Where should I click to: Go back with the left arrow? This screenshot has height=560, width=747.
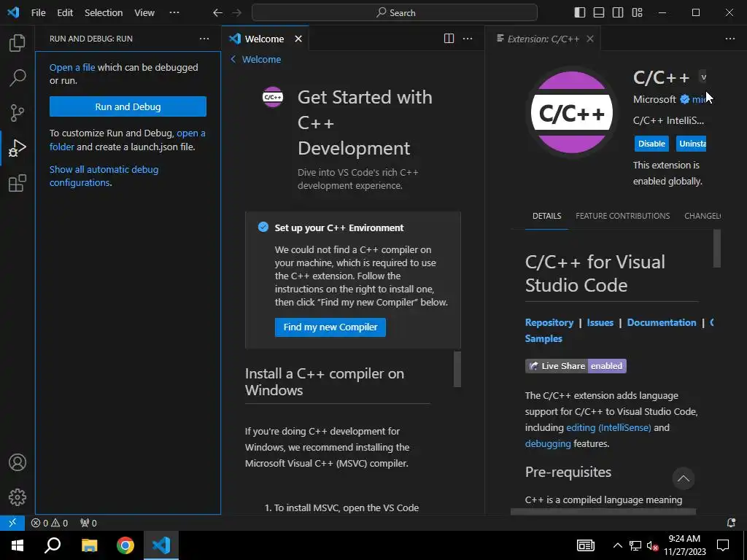tap(217, 13)
